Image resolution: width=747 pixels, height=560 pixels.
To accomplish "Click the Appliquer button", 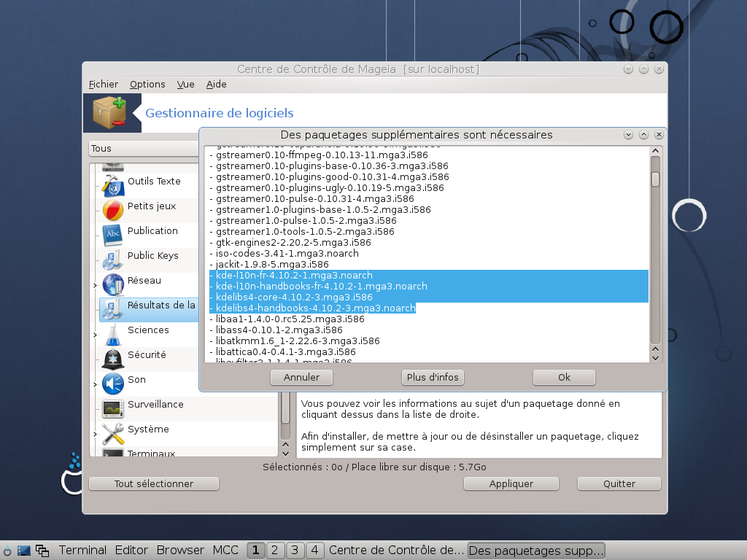I will coord(511,483).
